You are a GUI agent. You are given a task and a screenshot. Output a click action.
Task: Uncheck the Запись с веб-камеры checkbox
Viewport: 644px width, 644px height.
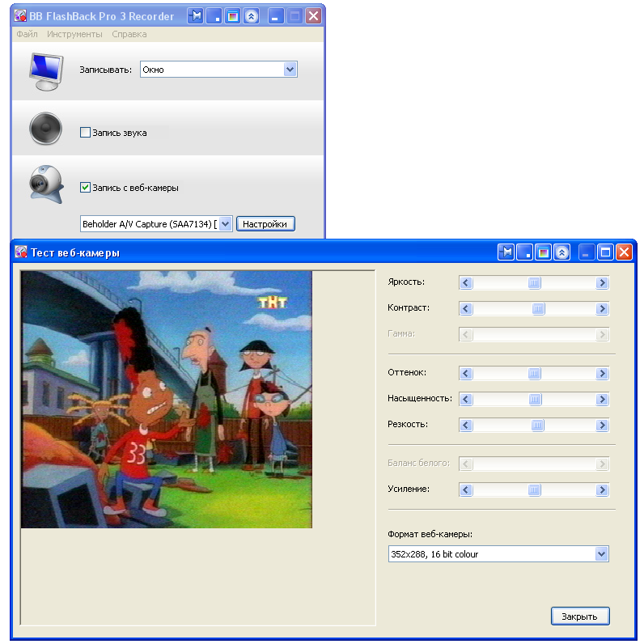85,187
